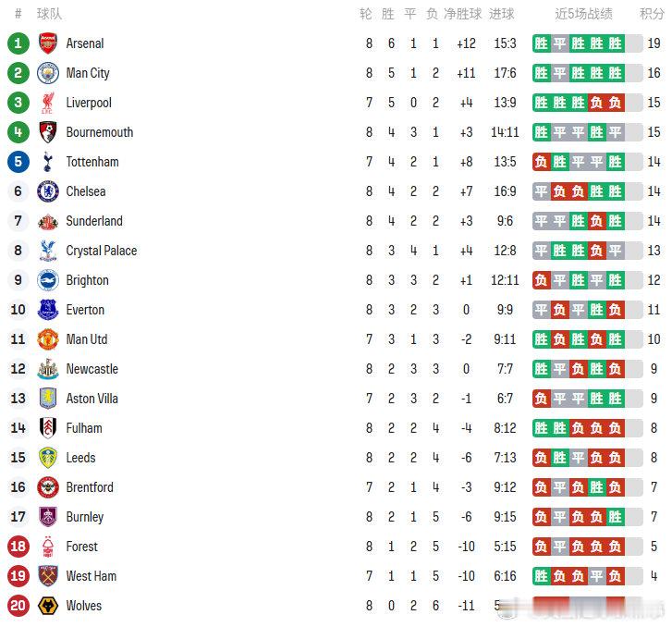Sort by 净胜球 goal difference header
The width and height of the screenshot is (672, 627).
463,14
